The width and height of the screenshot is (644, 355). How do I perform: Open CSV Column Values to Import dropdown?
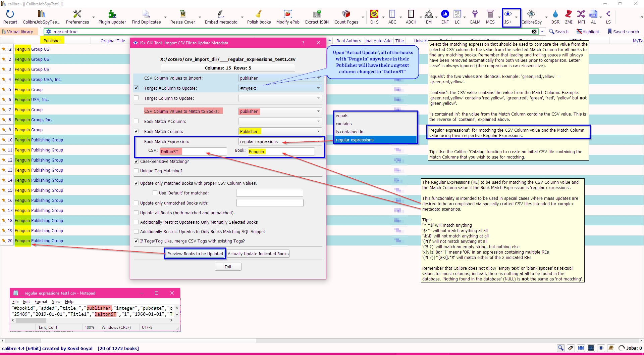click(x=280, y=78)
